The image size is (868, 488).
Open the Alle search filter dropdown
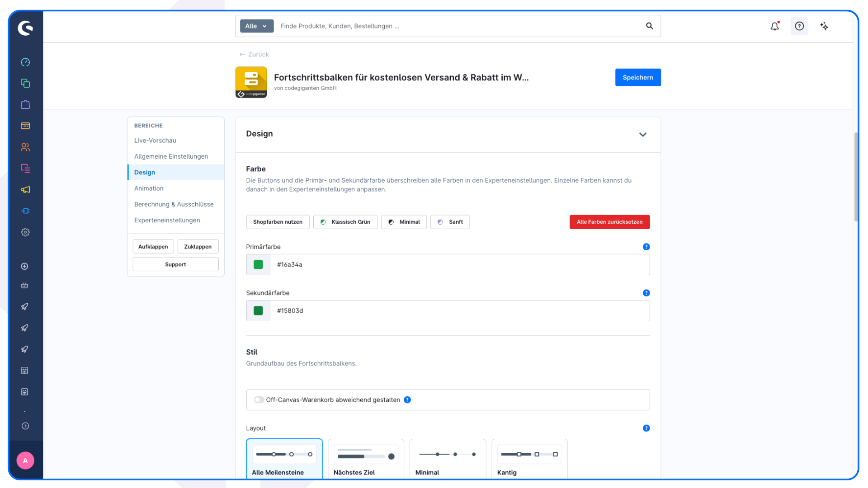(x=256, y=26)
